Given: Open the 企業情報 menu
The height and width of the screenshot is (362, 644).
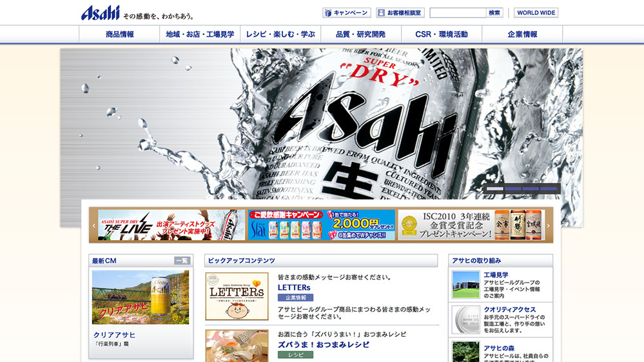Looking at the screenshot, I should coord(522,34).
